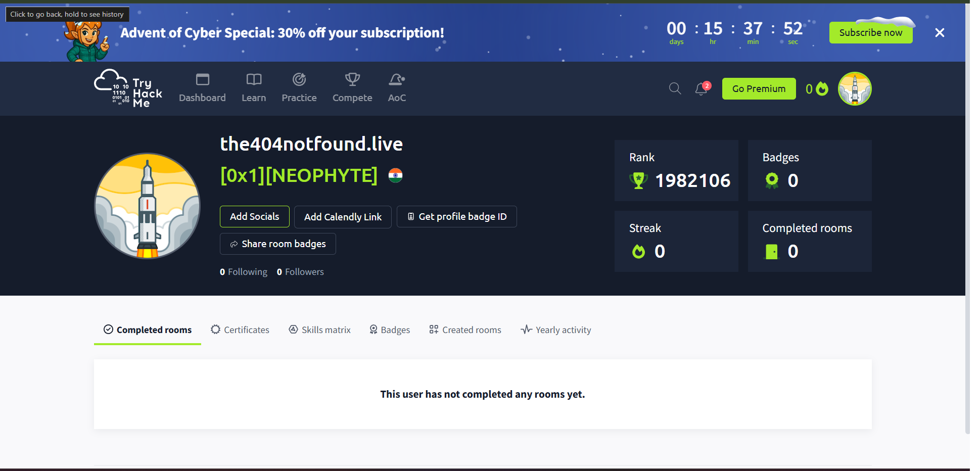Open the 0 Followers list
The width and height of the screenshot is (980, 471).
click(x=300, y=272)
